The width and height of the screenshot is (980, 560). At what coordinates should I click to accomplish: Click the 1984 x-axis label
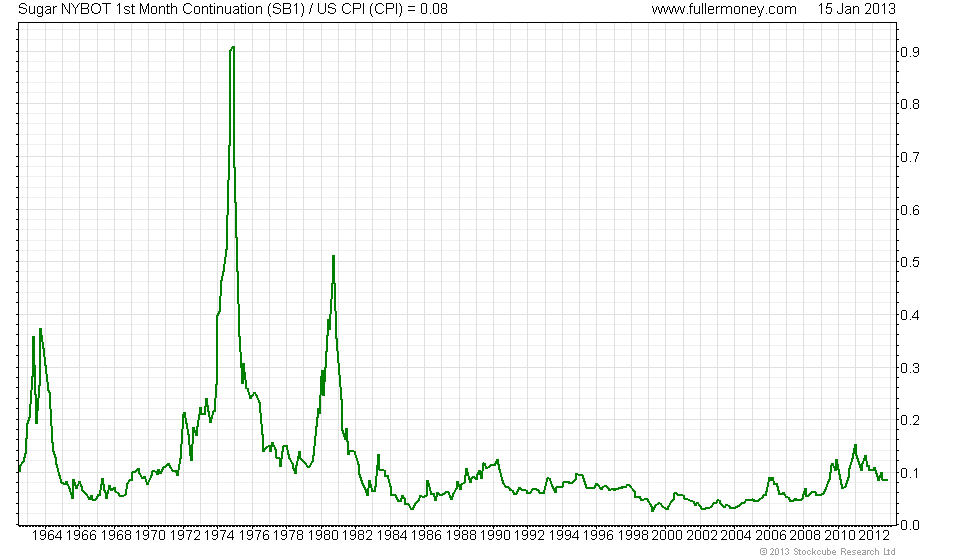click(392, 536)
